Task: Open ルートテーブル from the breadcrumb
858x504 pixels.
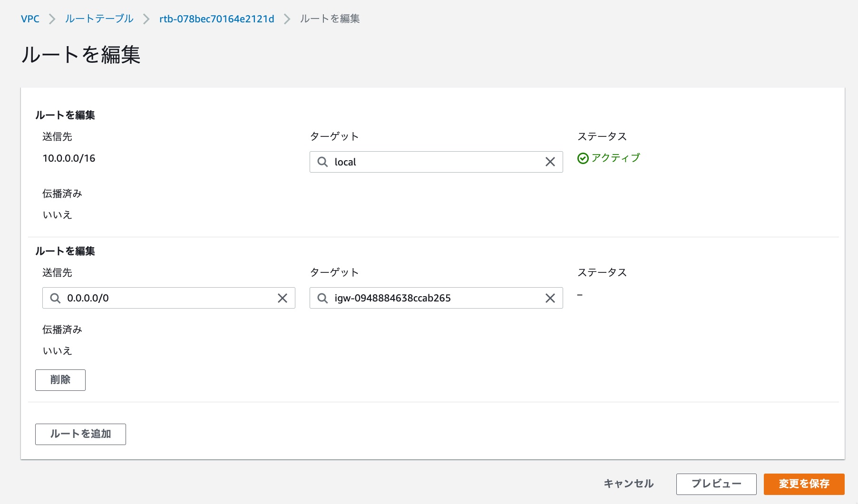Action: (98, 19)
